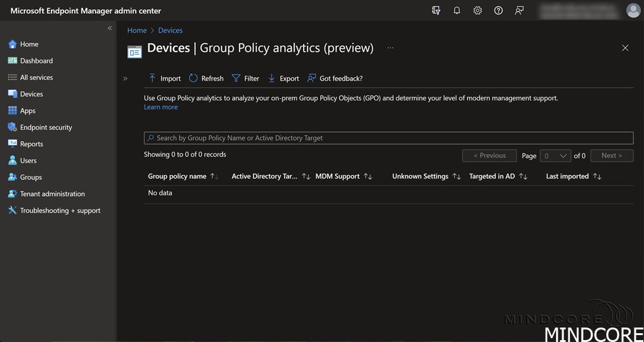The height and width of the screenshot is (342, 644).
Task: Open the settings gear icon
Action: (x=477, y=11)
